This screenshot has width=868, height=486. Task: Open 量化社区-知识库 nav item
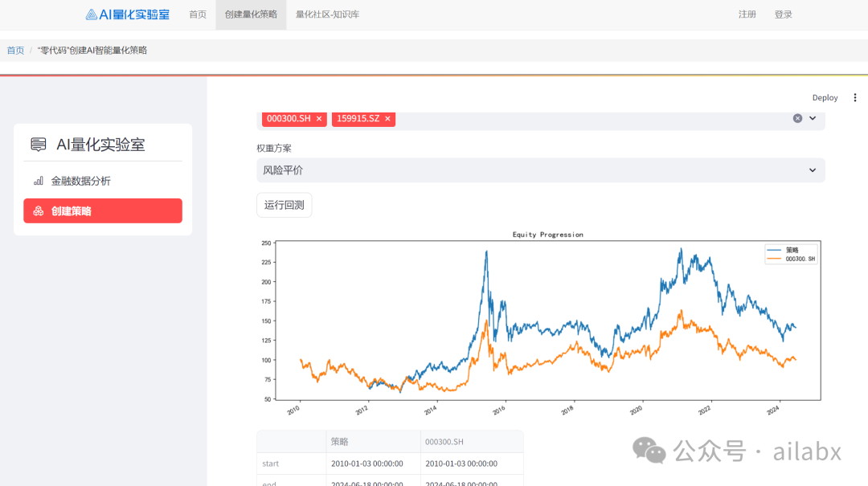(327, 14)
